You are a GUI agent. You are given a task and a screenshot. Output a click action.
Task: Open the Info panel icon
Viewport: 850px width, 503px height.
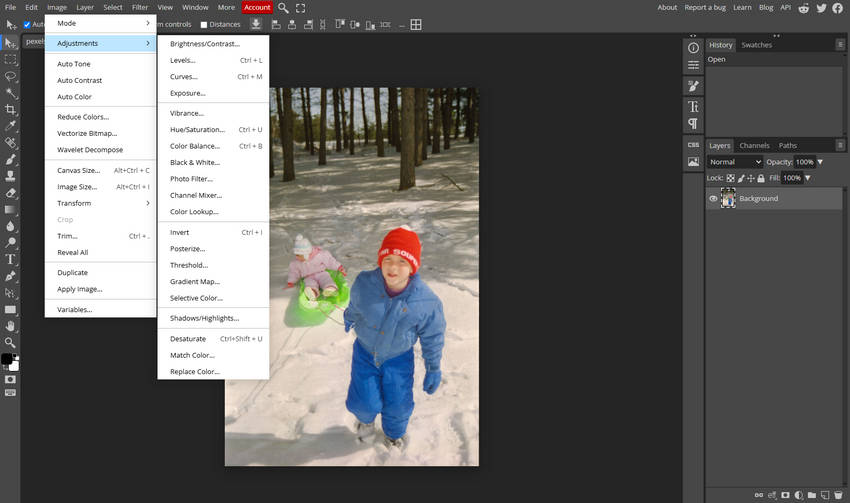pyautogui.click(x=693, y=48)
